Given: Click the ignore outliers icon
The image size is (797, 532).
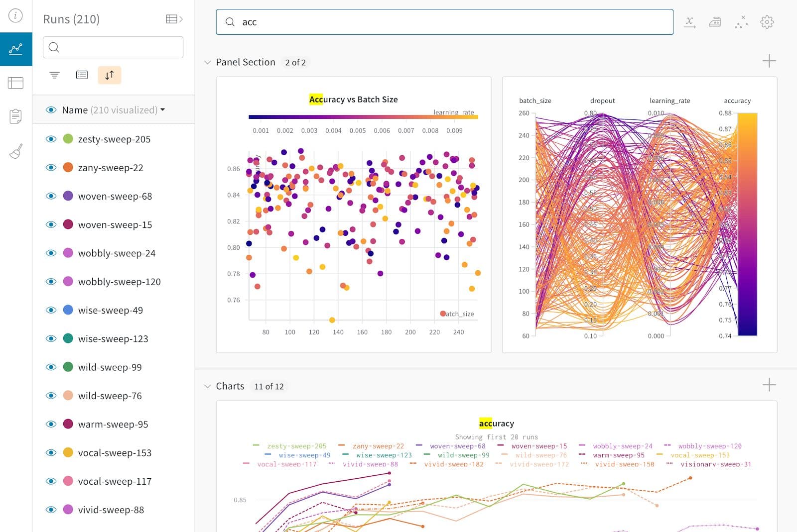Looking at the screenshot, I should [x=741, y=22].
